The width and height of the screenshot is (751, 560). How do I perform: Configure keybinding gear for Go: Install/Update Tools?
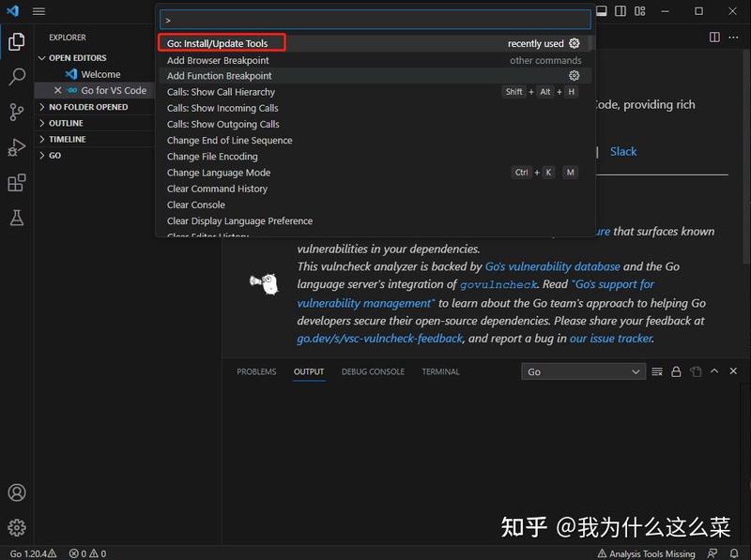click(x=575, y=43)
